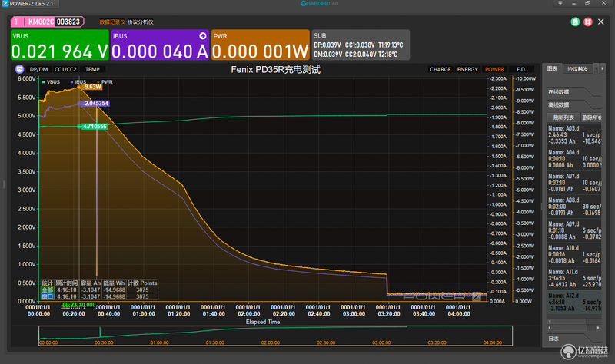Screen dimensions: 615x364
Task: Click the round chart icon beside DP/DM
Action: 20,69
